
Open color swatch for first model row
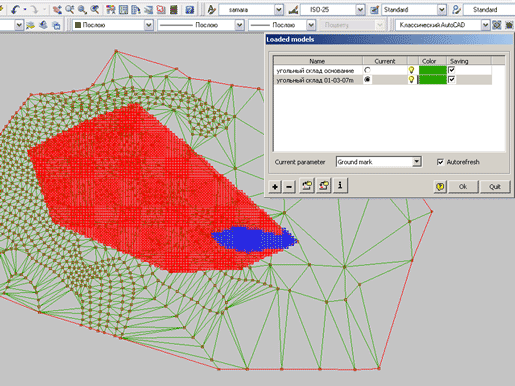point(432,70)
